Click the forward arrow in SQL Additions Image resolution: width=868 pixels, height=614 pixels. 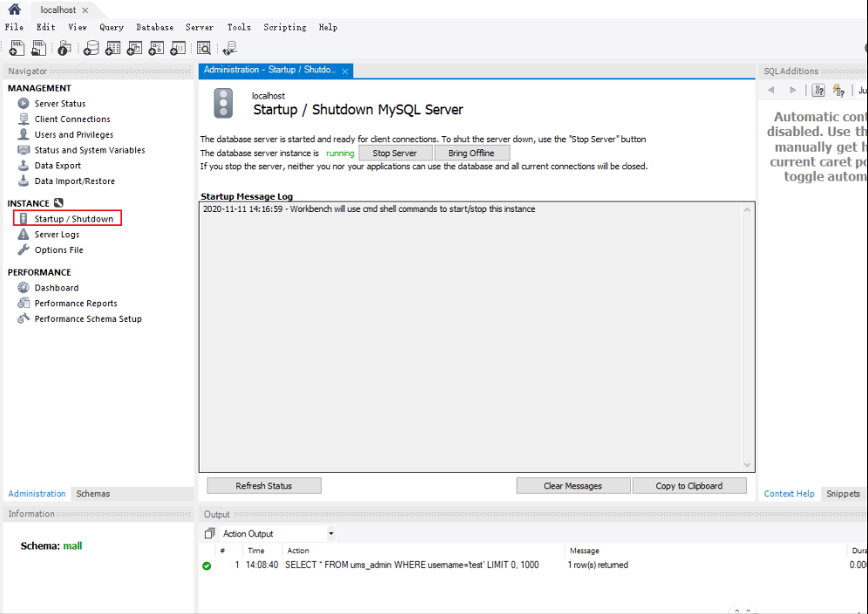click(x=793, y=90)
